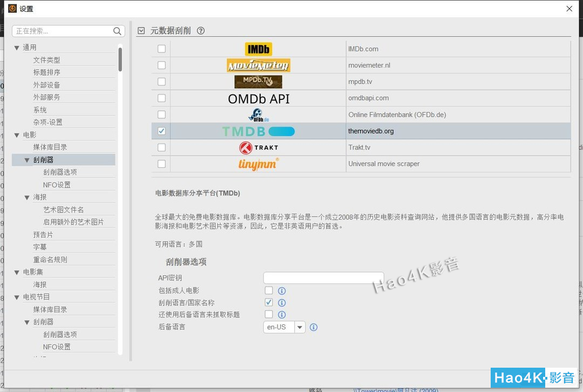Tick 还使用后备语言来抓取标题 checkbox
This screenshot has height=392, width=583.
tap(269, 314)
